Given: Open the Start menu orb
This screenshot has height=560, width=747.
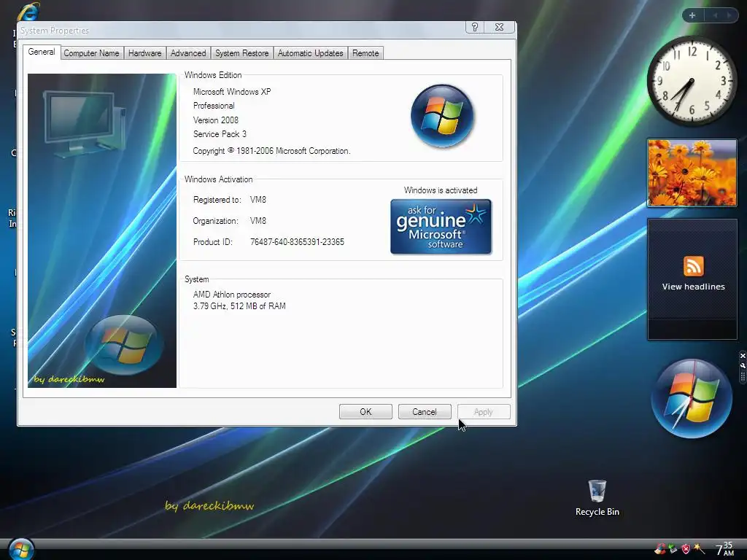Looking at the screenshot, I should (x=21, y=549).
